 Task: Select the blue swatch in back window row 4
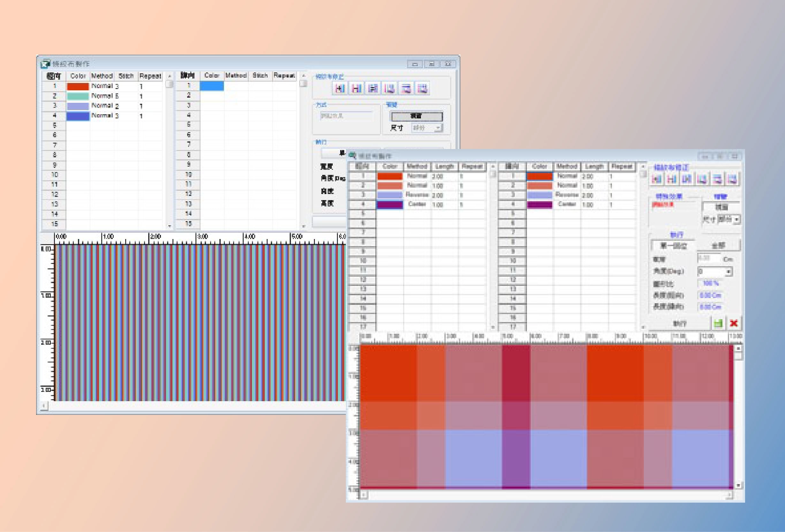tap(78, 116)
